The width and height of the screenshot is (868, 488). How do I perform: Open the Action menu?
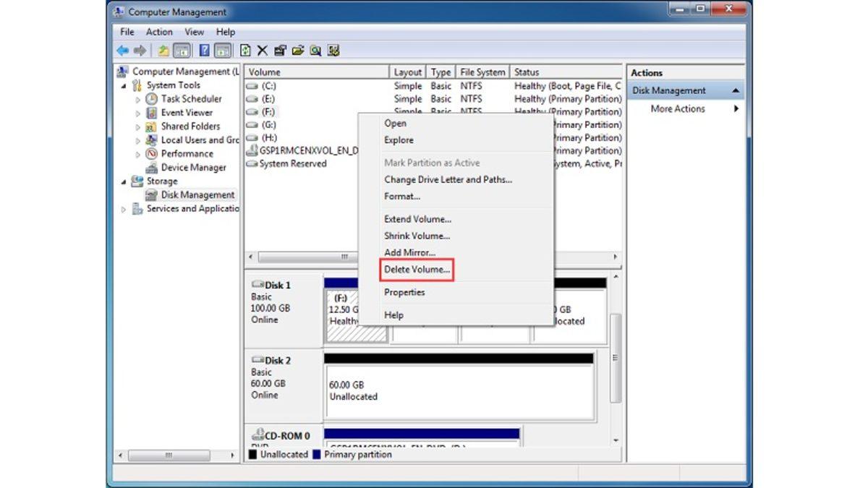(159, 32)
